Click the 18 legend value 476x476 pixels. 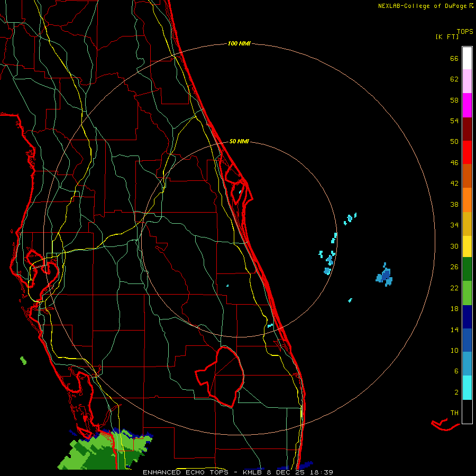click(454, 309)
